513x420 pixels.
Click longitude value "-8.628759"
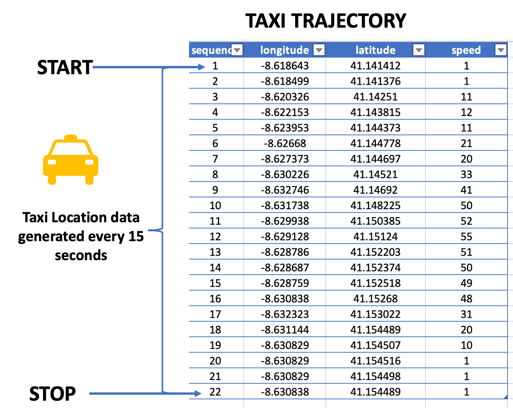pyautogui.click(x=285, y=283)
